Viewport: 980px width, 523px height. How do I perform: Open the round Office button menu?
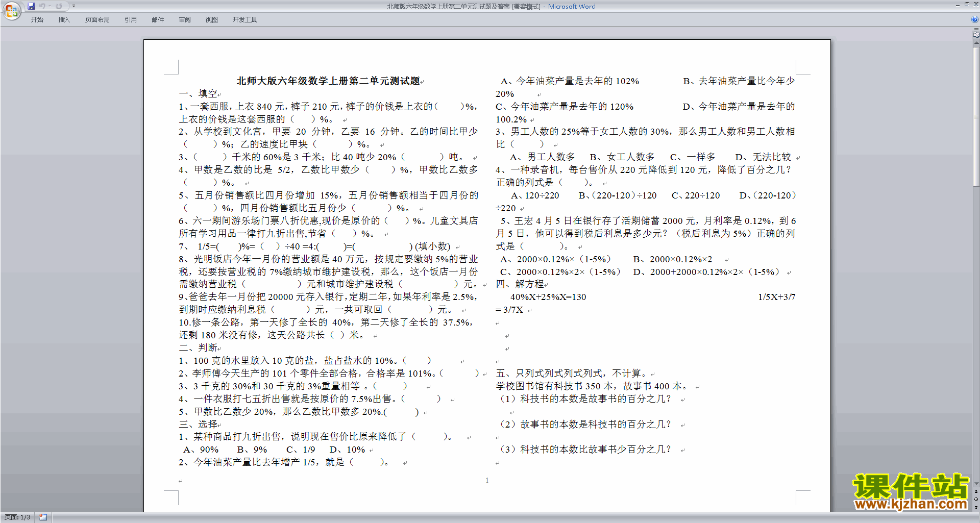point(11,10)
